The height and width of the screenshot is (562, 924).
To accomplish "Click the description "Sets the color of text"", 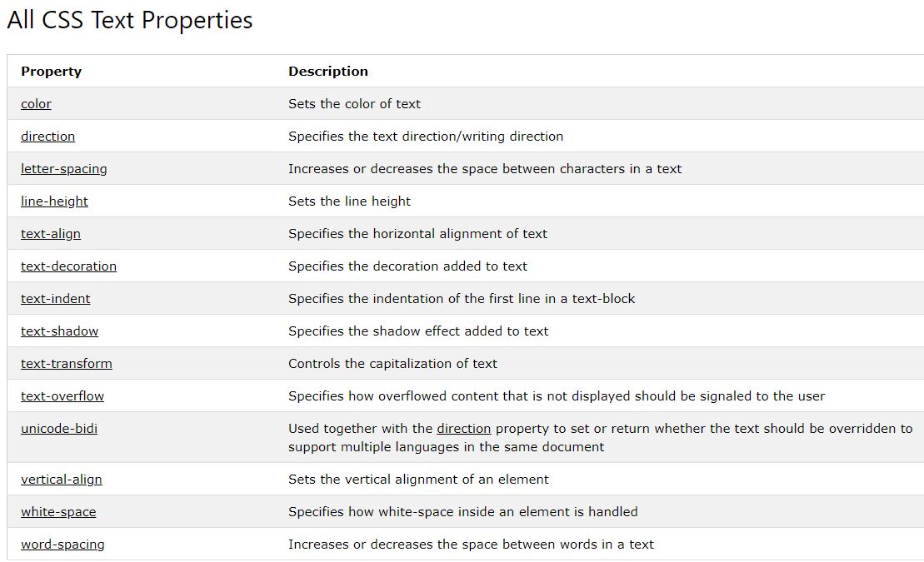I will click(x=354, y=104).
